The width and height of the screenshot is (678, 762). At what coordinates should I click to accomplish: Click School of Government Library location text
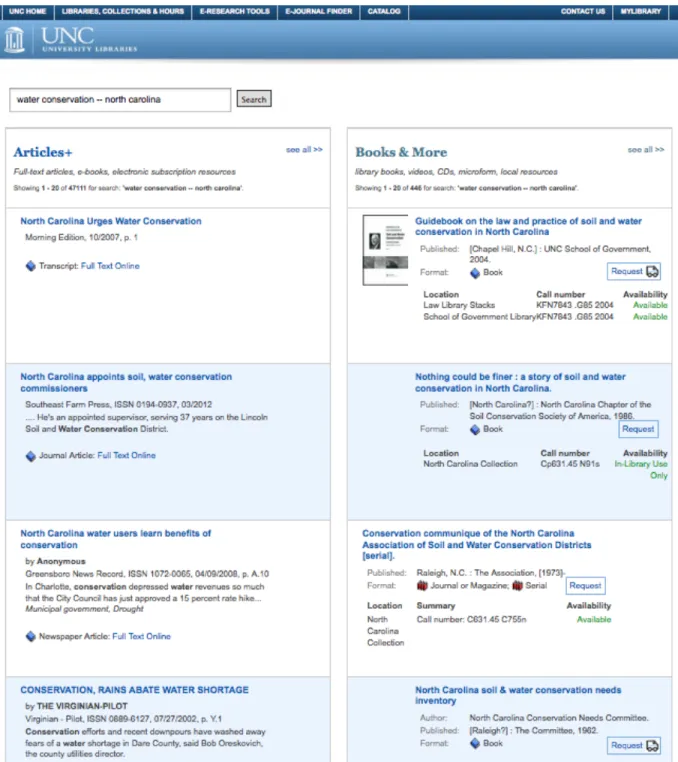click(x=479, y=317)
